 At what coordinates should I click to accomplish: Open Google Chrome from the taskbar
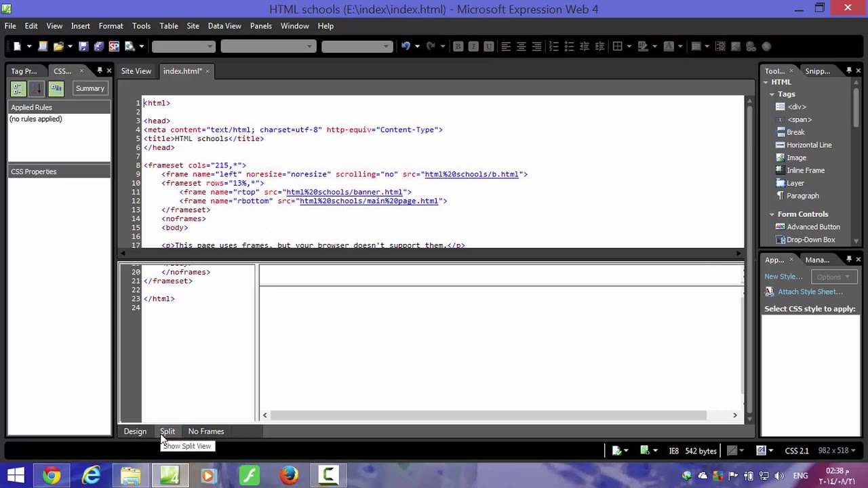52,475
